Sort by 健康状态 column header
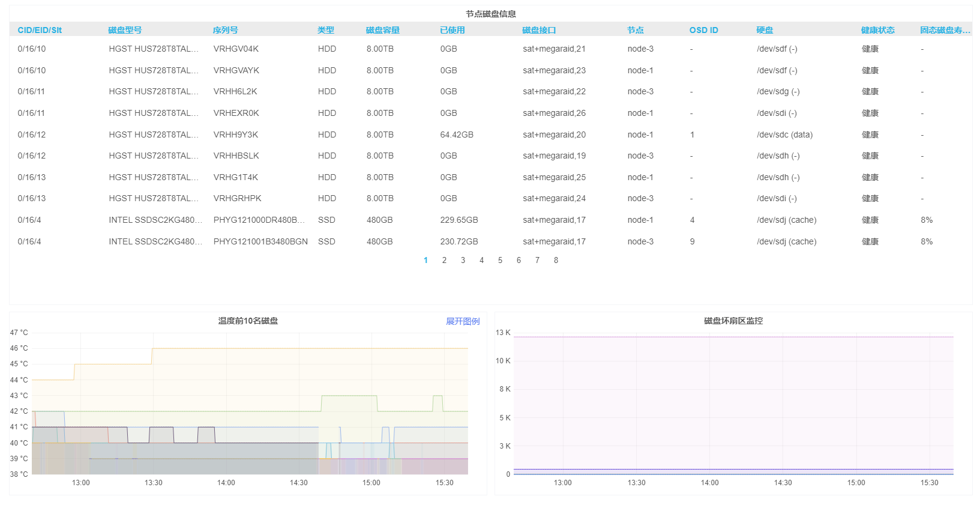 pos(877,30)
